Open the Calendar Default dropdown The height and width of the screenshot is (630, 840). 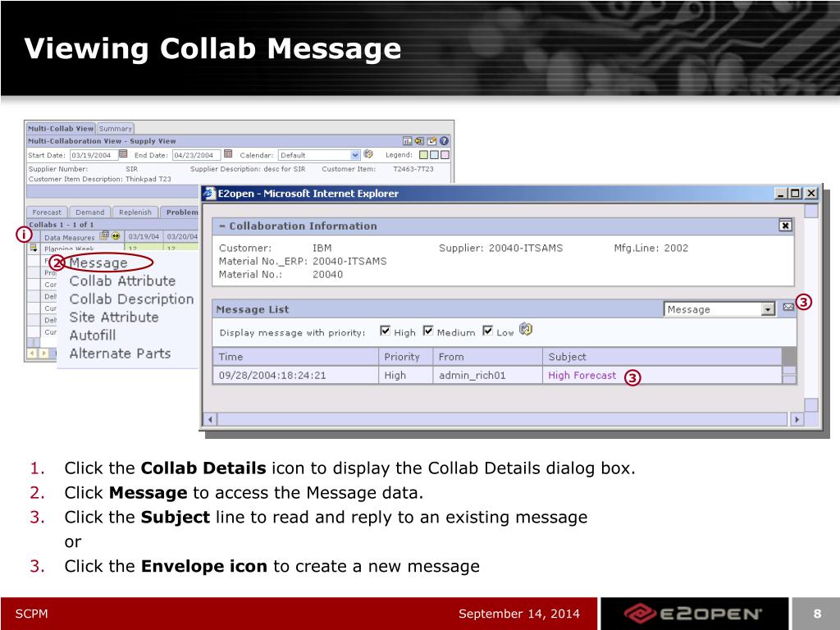pos(319,155)
